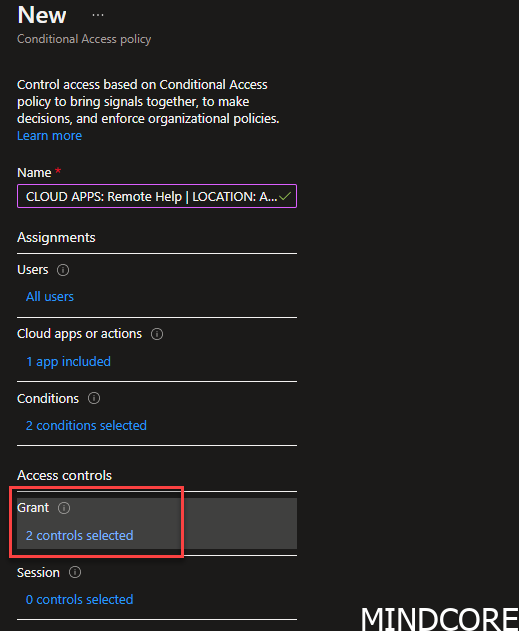
Task: Click the Session label
Action: pos(38,572)
